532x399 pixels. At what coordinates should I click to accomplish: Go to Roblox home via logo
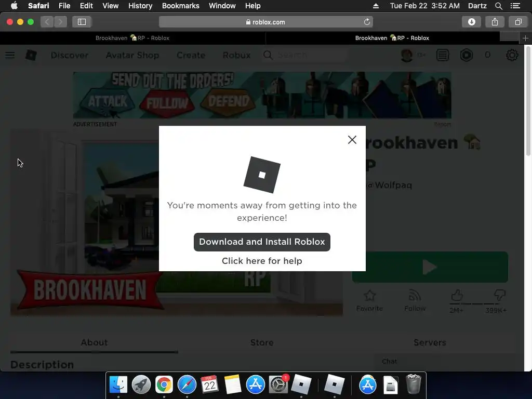(31, 55)
